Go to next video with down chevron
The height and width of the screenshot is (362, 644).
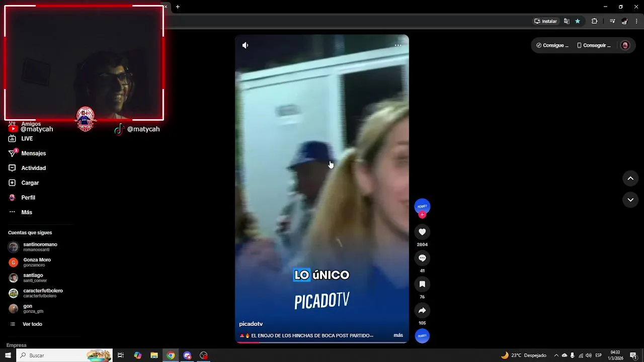point(630,200)
